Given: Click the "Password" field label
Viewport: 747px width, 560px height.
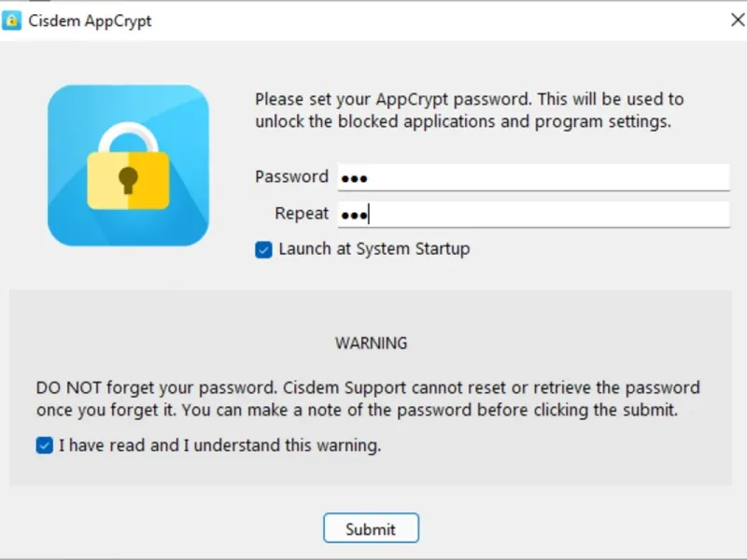Looking at the screenshot, I should pyautogui.click(x=291, y=176).
